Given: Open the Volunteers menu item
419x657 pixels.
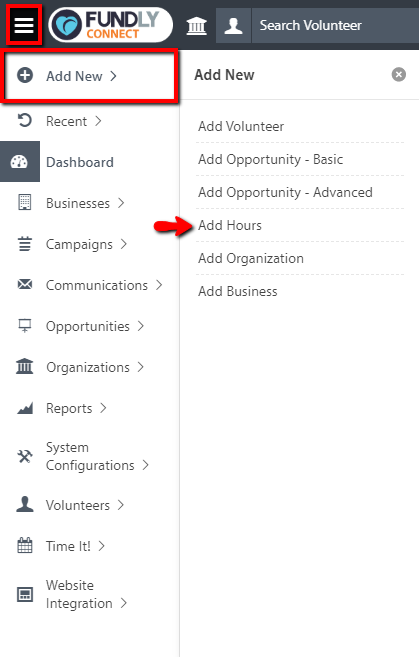Looking at the screenshot, I should click(85, 505).
